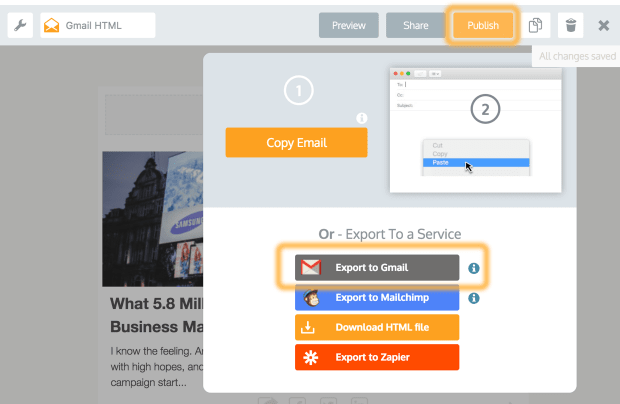
Task: Click the Publish button
Action: tap(483, 25)
